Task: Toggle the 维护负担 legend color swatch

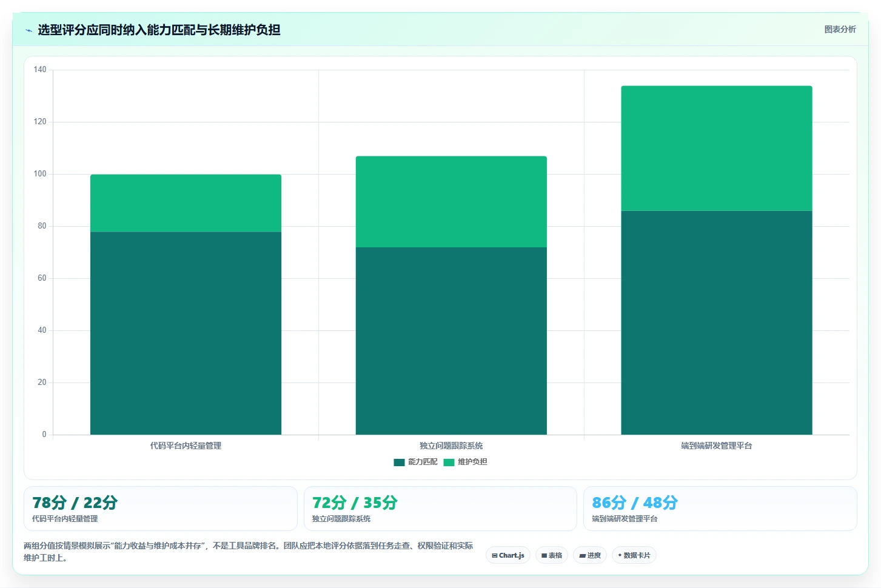Action: [x=449, y=462]
